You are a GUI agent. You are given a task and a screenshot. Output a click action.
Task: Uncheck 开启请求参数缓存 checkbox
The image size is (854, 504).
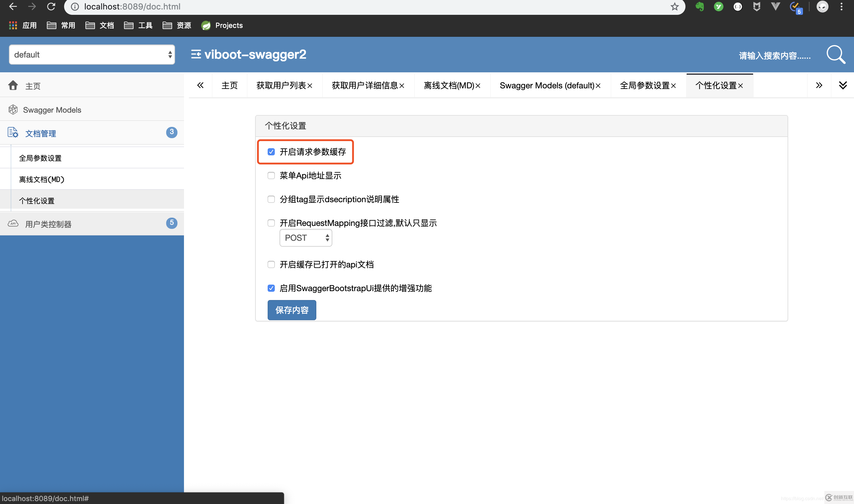pos(271,152)
